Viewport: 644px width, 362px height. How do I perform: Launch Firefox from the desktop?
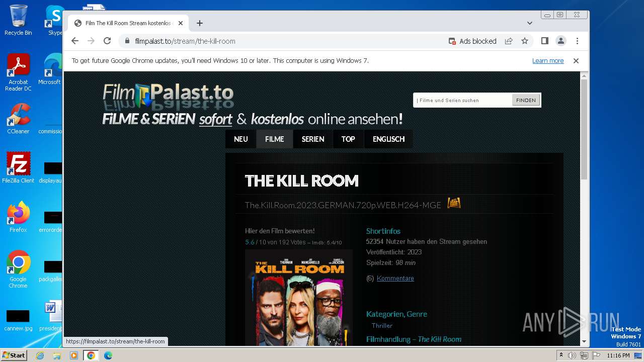tap(18, 217)
